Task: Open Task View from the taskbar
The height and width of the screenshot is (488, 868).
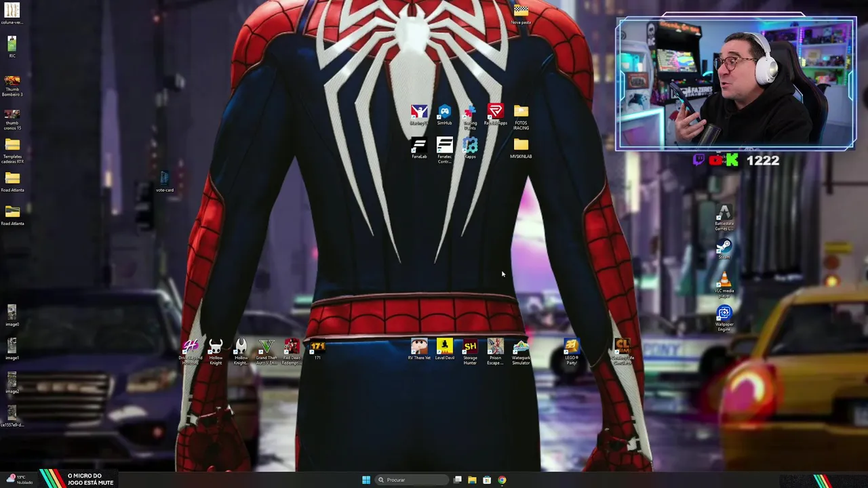Action: pos(458,480)
